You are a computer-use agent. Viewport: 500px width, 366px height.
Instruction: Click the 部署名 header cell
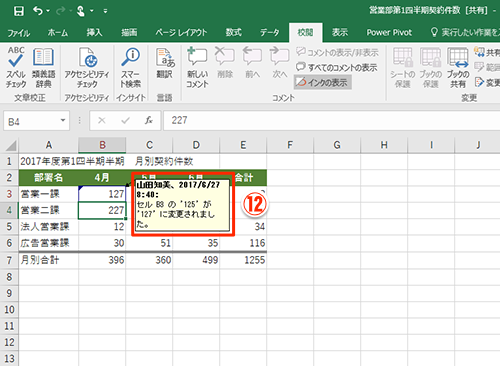49,177
